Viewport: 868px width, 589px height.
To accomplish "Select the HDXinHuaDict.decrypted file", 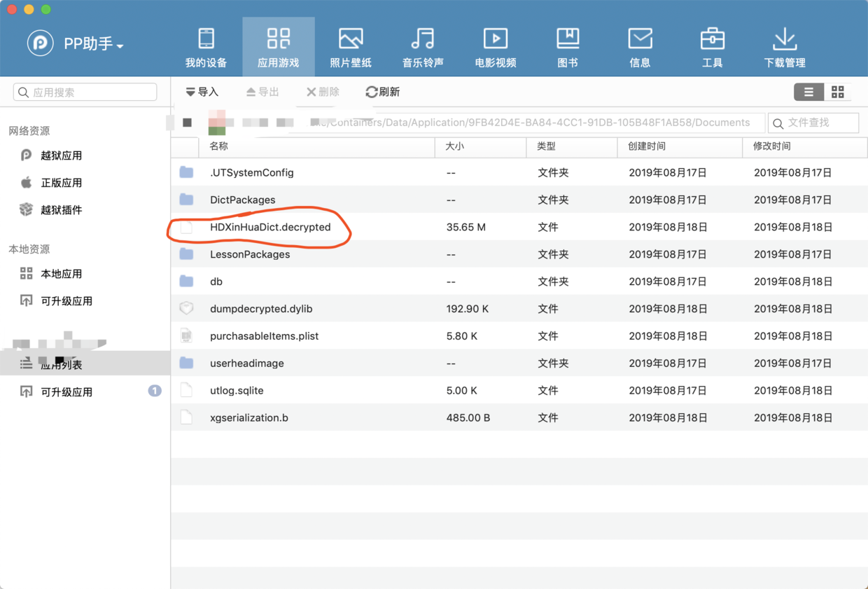I will pos(270,227).
